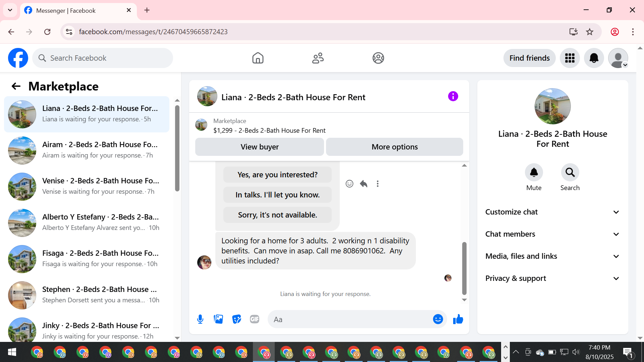This screenshot has width=644, height=362.
Task: Expand Chat members section
Action: click(552, 234)
